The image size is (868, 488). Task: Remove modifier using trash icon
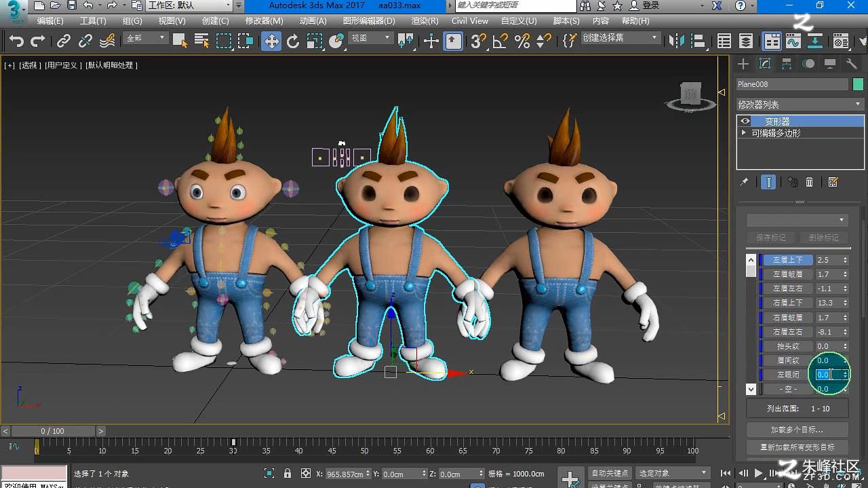pos(809,182)
